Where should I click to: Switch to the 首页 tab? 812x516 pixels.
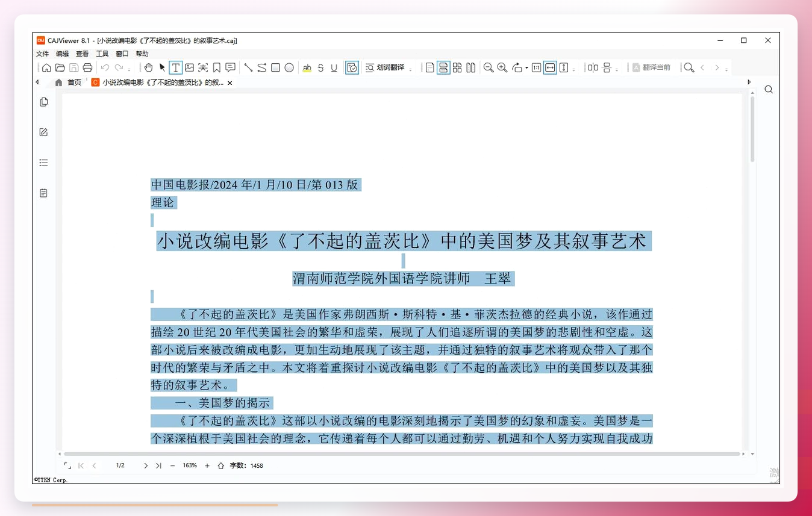(x=68, y=82)
